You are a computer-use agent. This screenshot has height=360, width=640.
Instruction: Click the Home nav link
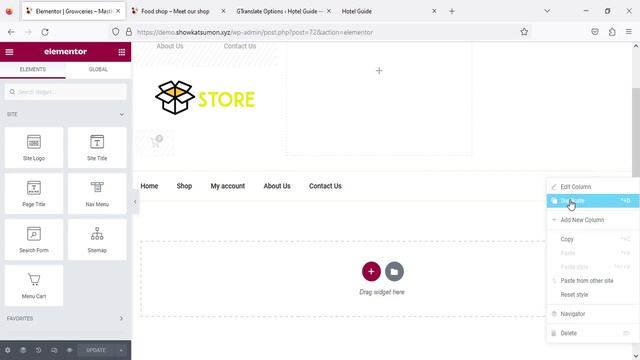(x=149, y=186)
